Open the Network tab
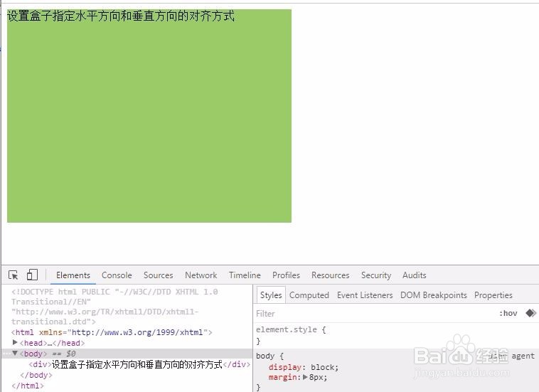 (201, 275)
